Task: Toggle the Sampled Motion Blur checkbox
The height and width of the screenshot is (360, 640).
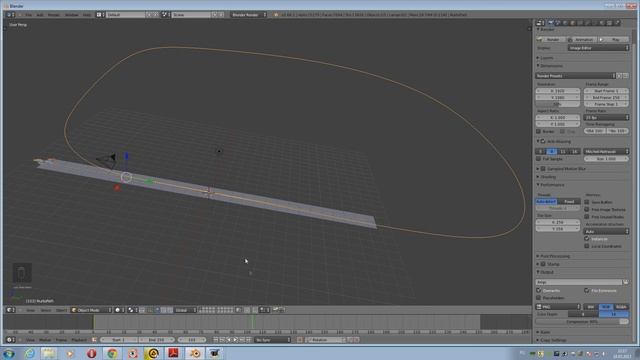Action: [543, 169]
